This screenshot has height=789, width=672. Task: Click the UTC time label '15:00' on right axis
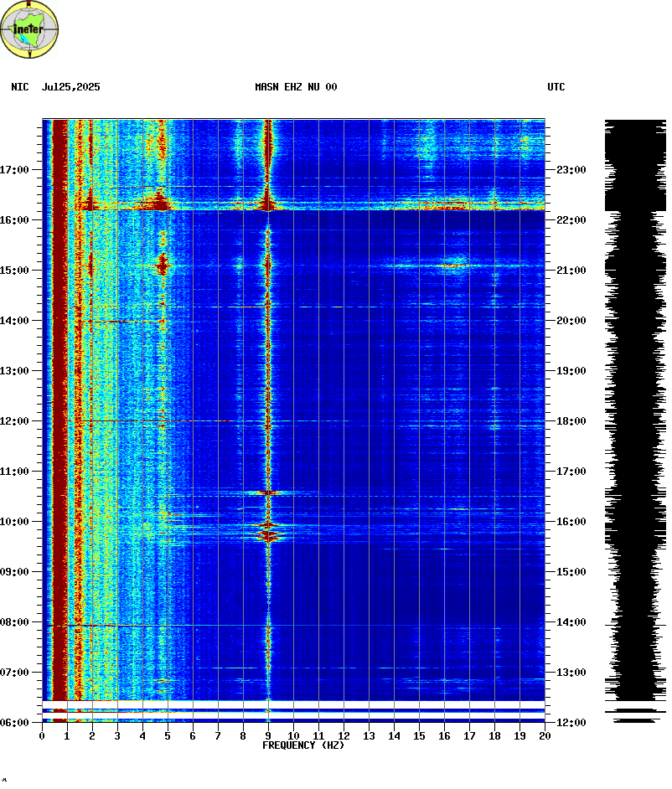(571, 572)
